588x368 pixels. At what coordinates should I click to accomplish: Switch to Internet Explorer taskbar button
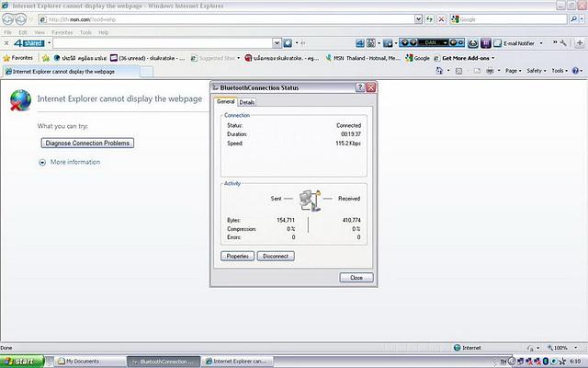tap(238, 362)
